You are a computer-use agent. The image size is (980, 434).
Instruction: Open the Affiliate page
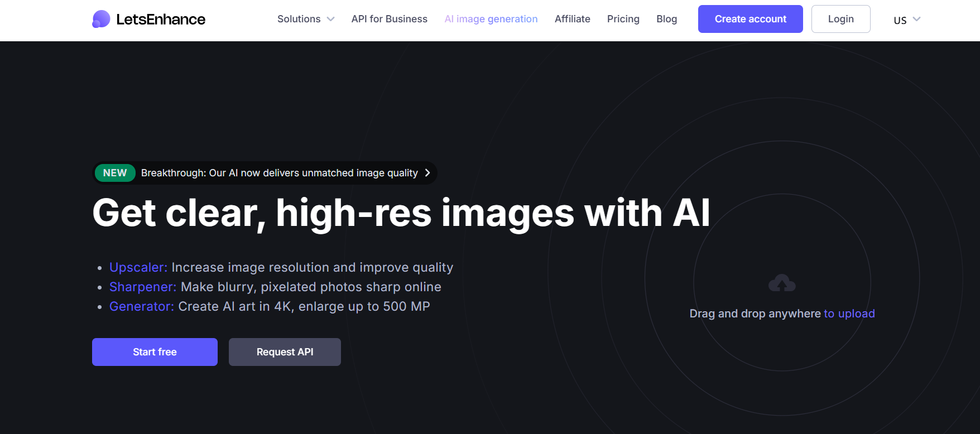point(572,19)
